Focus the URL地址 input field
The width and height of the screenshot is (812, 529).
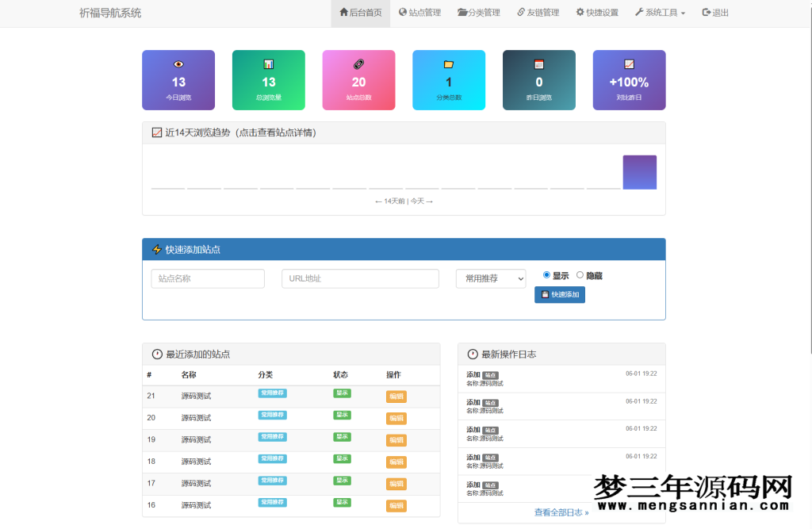pyautogui.click(x=361, y=278)
